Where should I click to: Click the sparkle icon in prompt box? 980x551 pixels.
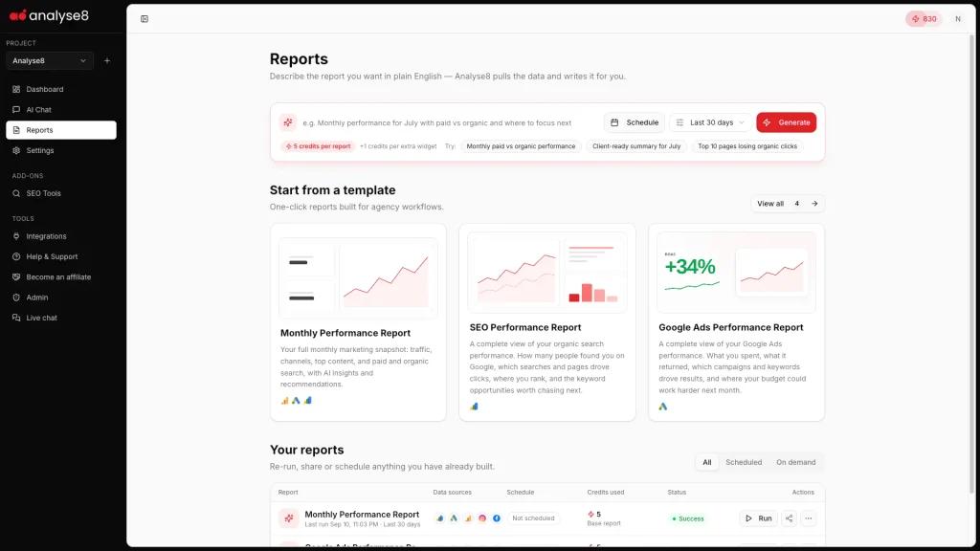pos(287,122)
